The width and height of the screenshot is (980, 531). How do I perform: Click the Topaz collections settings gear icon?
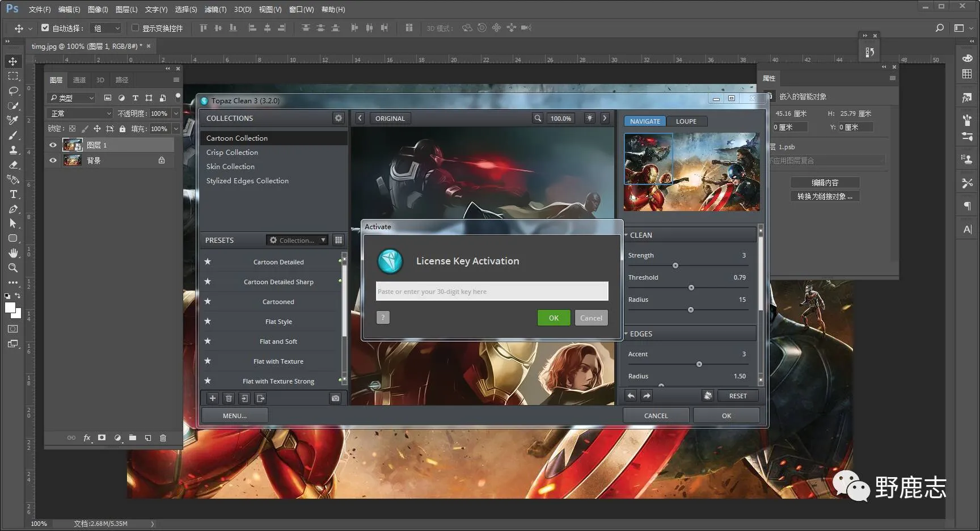tap(339, 118)
